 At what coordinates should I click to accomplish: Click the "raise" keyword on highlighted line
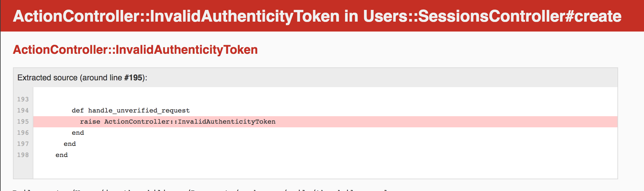pyautogui.click(x=90, y=121)
